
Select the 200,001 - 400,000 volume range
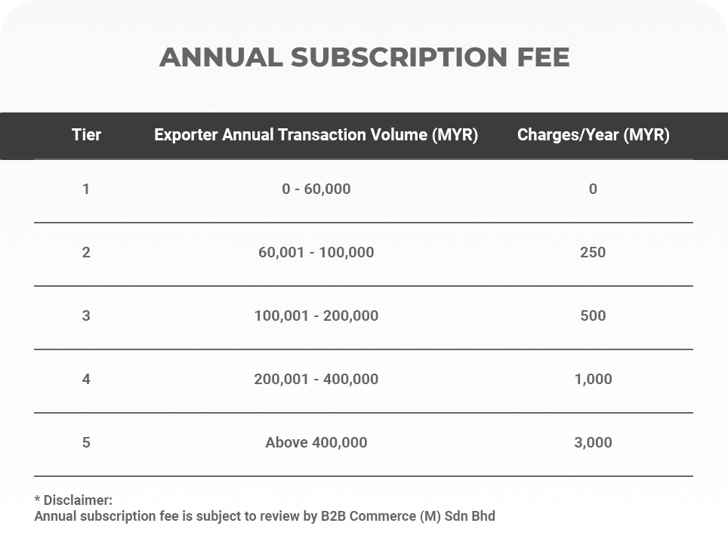pyautogui.click(x=316, y=380)
